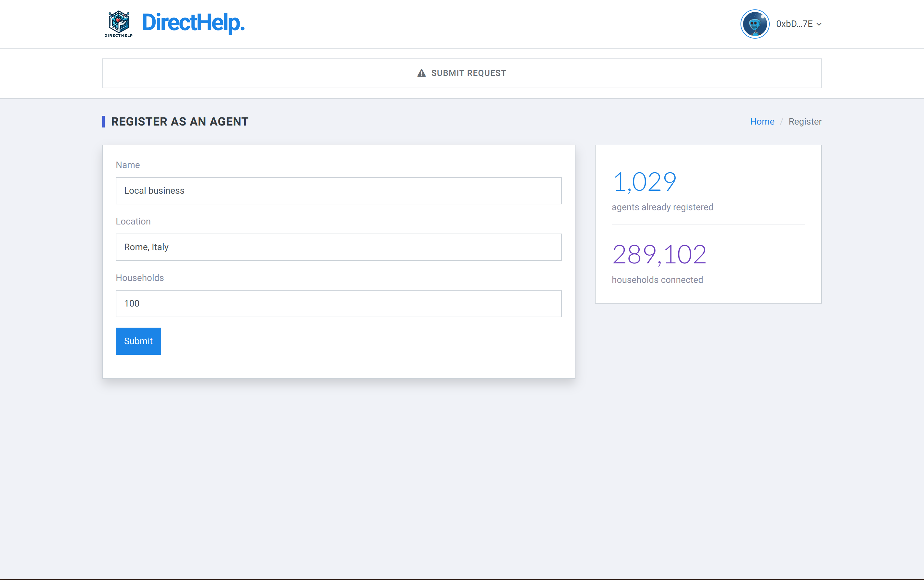This screenshot has height=580, width=924.
Task: Click the robot avatar profile picture
Action: point(754,24)
